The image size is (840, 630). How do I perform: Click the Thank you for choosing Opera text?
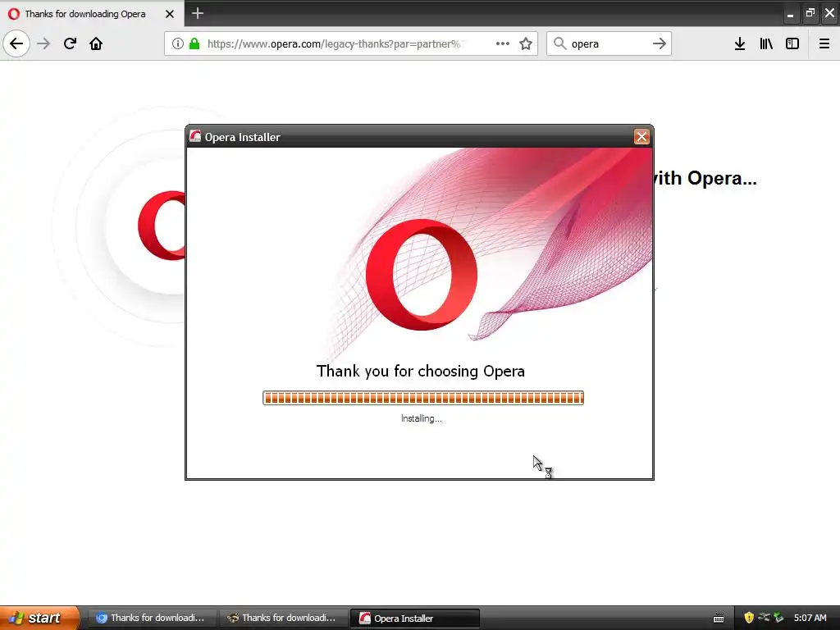coord(421,371)
